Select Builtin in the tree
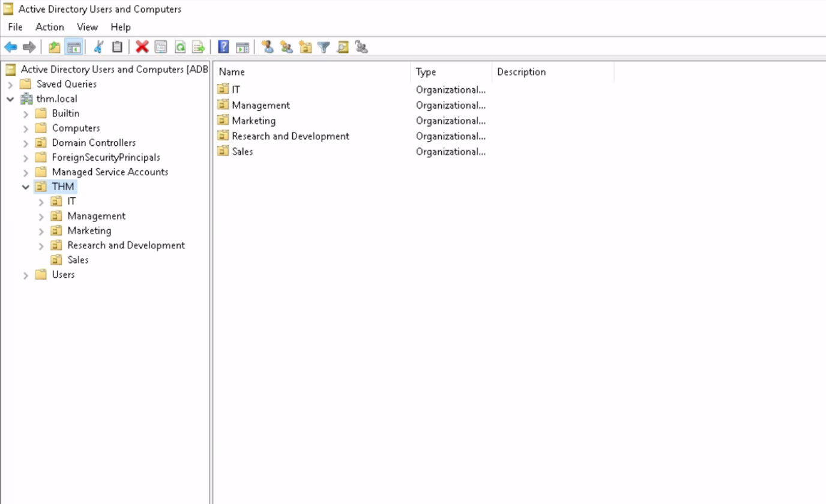This screenshot has width=826, height=504. (x=65, y=113)
